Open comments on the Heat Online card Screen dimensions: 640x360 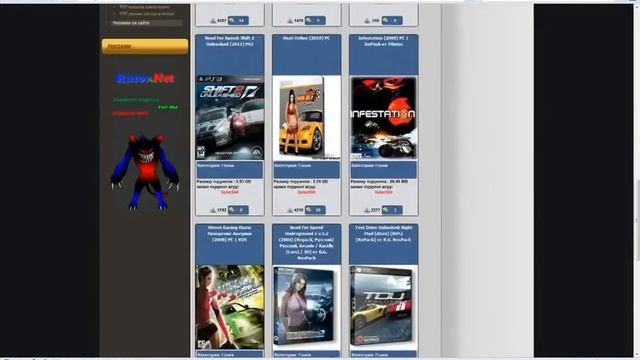(x=315, y=210)
